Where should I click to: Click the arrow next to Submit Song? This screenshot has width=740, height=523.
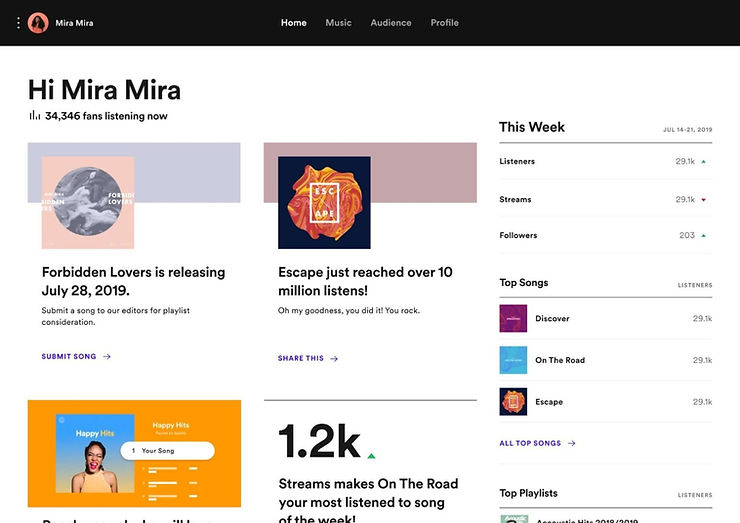click(x=107, y=356)
